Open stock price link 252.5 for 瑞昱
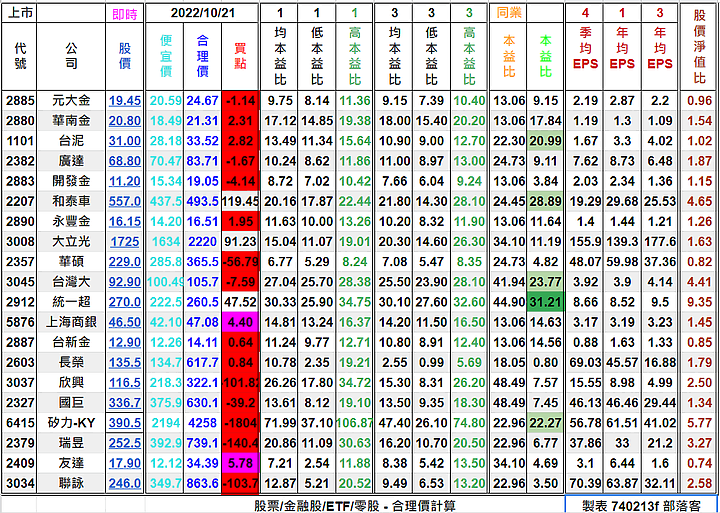 (x=125, y=443)
